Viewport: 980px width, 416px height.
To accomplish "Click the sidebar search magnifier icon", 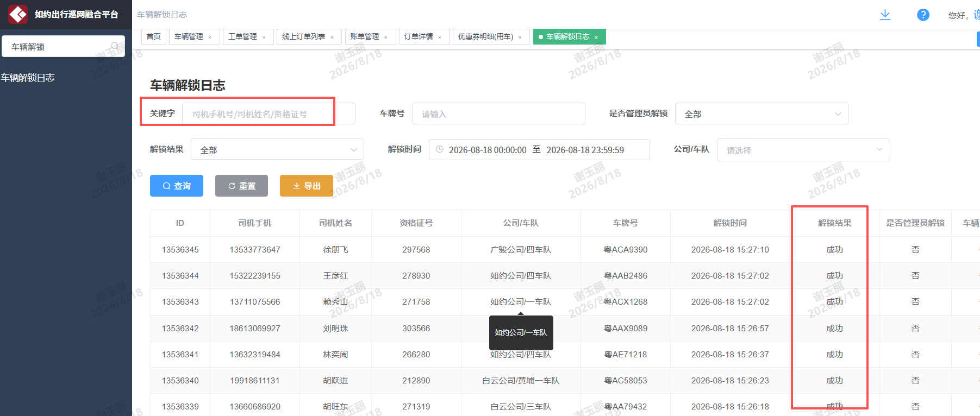I will (115, 46).
